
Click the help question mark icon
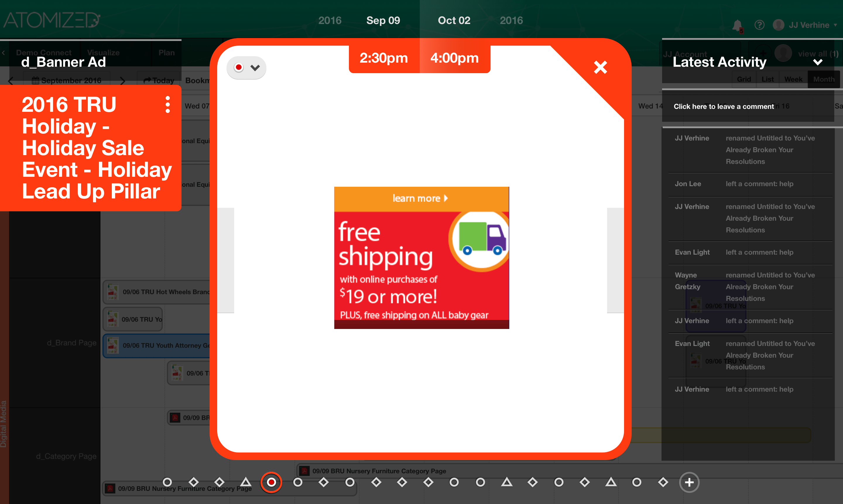coord(760,25)
